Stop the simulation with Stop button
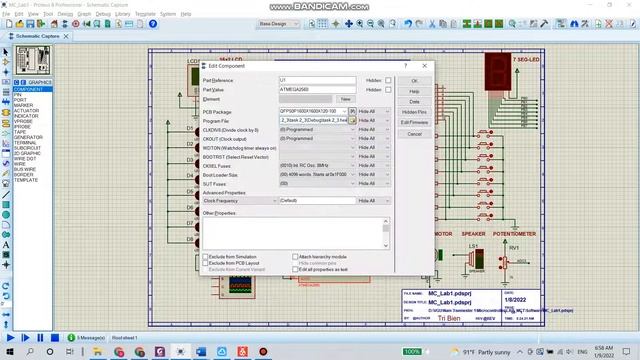This screenshot has width=640, height=360. (55, 338)
